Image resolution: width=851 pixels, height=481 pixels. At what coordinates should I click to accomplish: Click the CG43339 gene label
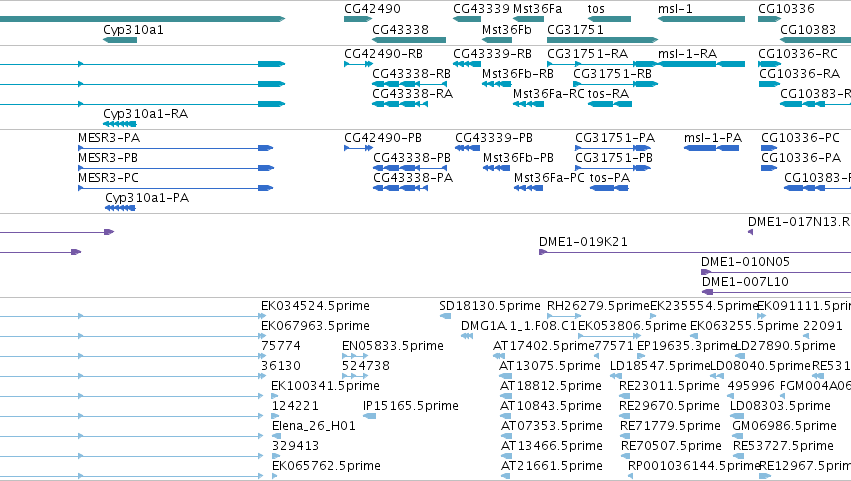(481, 9)
